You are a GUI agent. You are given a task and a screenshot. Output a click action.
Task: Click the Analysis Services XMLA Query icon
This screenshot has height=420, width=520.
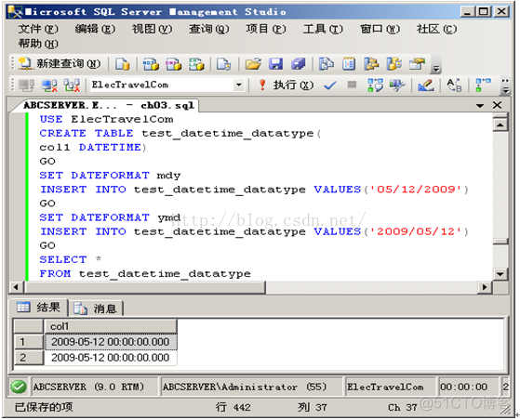(196, 63)
